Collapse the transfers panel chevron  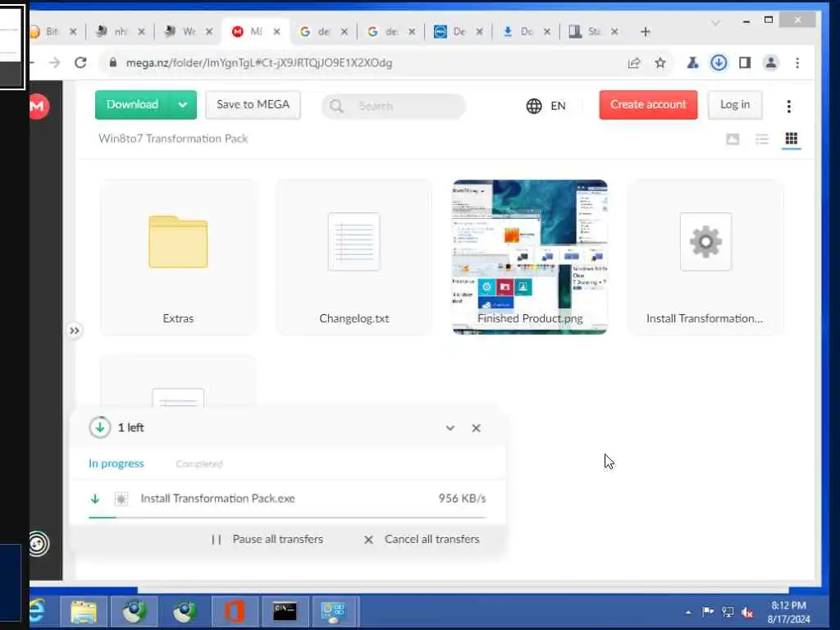click(450, 428)
